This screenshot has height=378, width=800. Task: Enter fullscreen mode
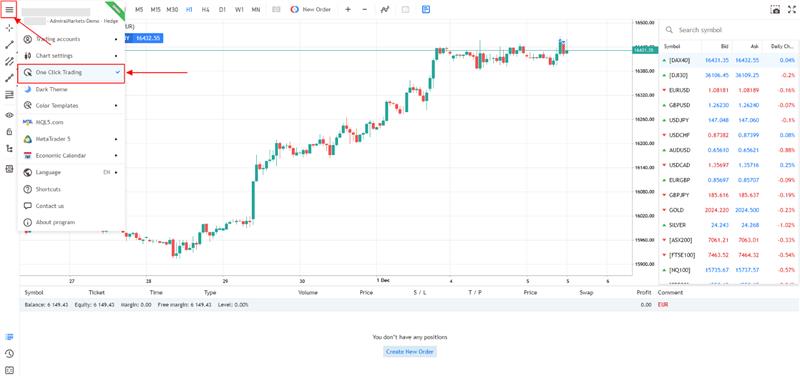pos(791,9)
